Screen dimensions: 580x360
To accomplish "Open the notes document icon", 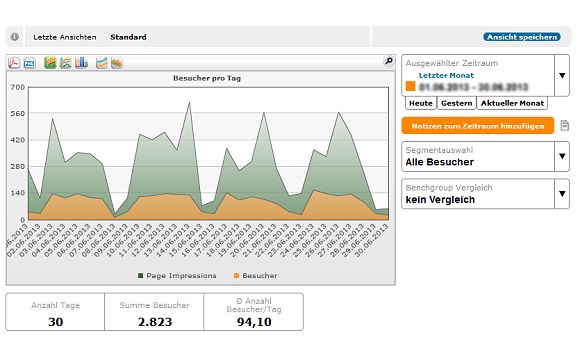I will pyautogui.click(x=564, y=125).
